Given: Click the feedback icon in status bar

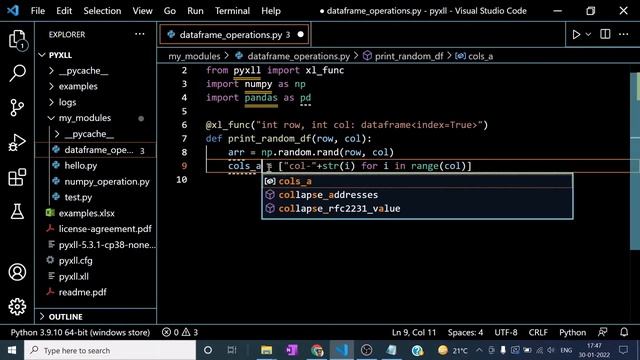Looking at the screenshot, I should coord(602,332).
